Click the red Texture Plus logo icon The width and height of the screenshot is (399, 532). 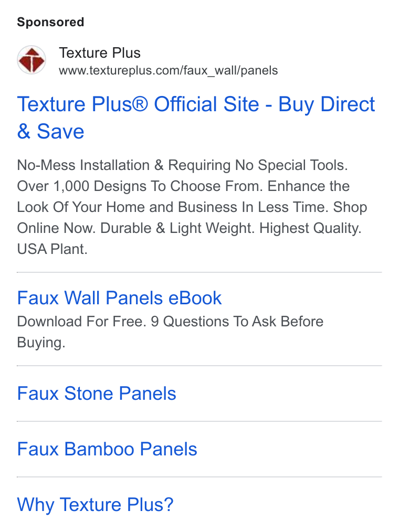click(x=31, y=60)
